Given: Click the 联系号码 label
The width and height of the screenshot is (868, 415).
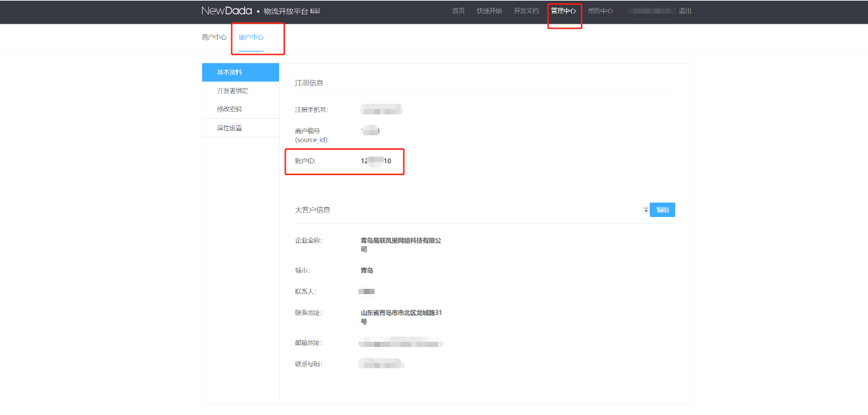Looking at the screenshot, I should 309,364.
